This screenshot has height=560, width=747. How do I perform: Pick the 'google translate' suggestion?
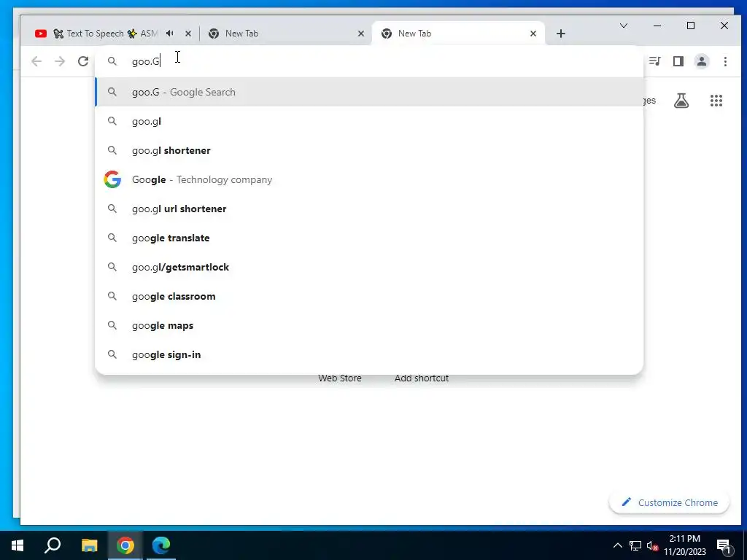coord(369,238)
